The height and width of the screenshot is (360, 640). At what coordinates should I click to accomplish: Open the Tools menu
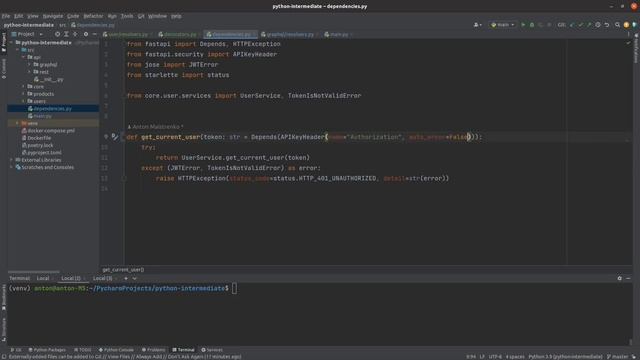(x=127, y=16)
